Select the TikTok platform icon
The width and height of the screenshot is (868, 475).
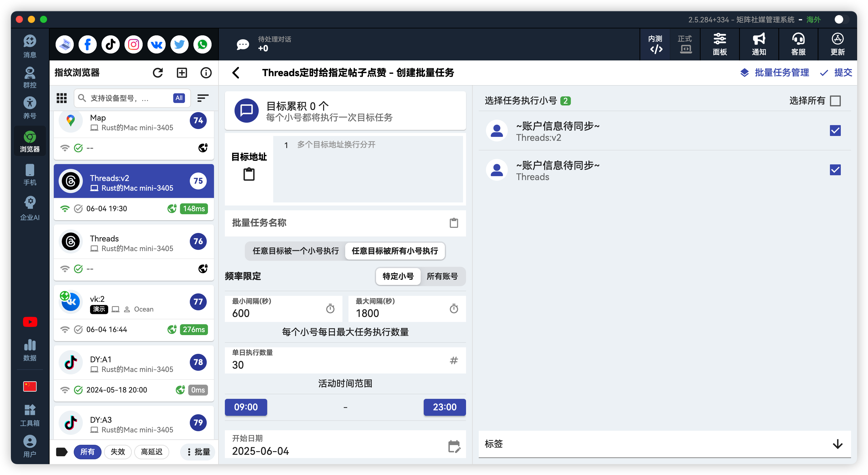[111, 44]
